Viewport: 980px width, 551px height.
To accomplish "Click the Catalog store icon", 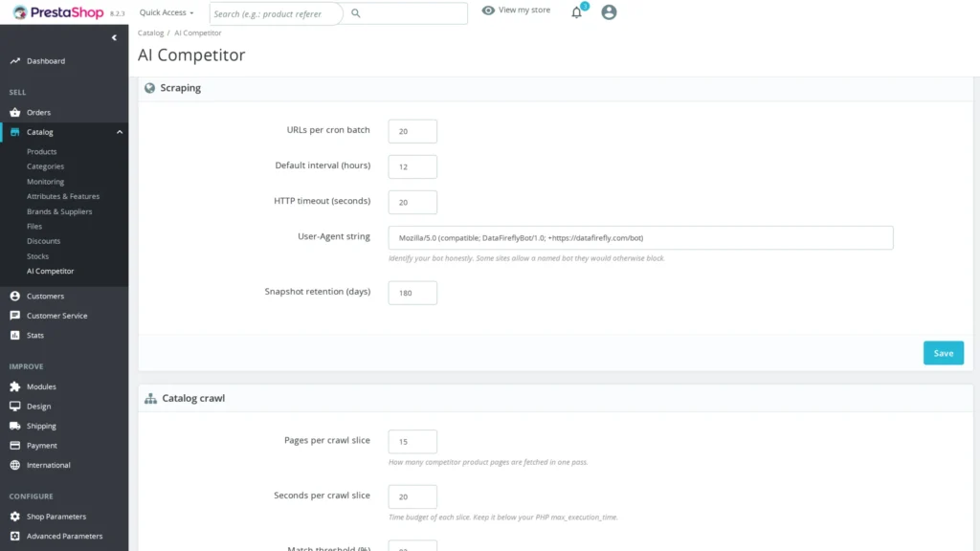I will pos(15,132).
